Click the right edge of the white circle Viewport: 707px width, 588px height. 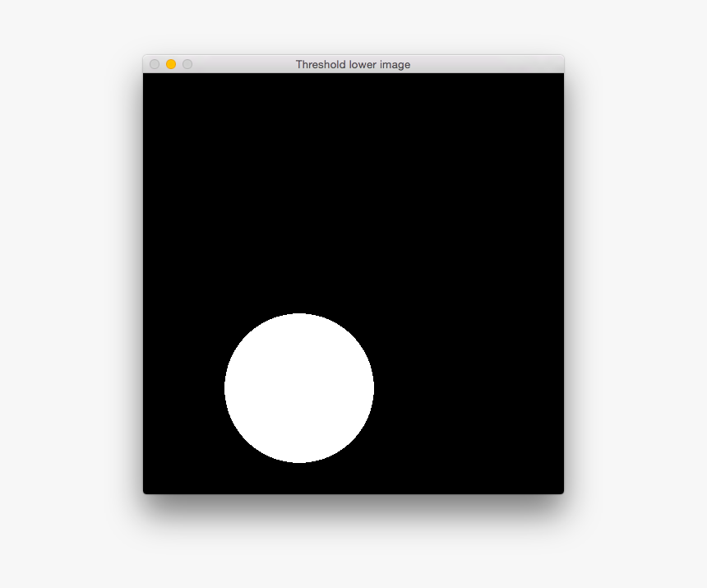[x=374, y=387]
